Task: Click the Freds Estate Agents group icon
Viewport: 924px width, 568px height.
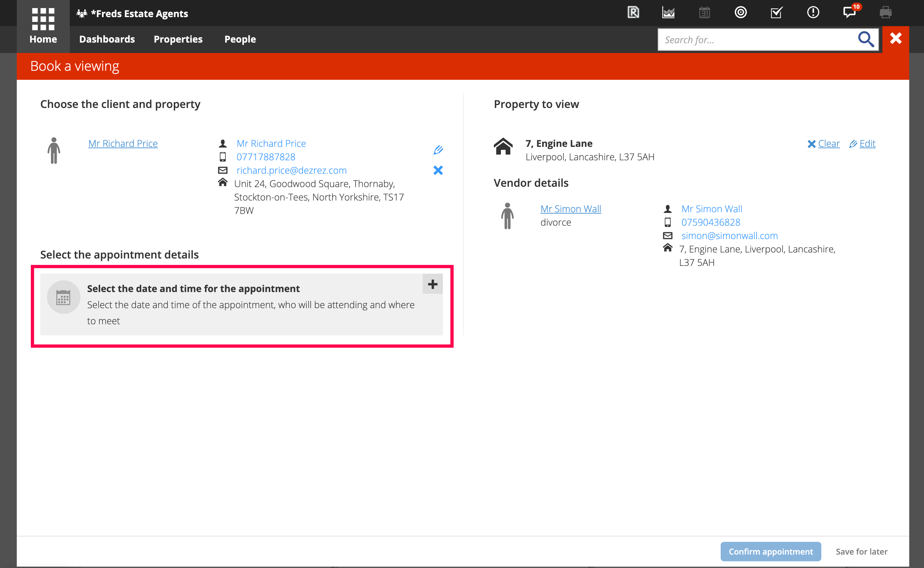Action: [82, 13]
